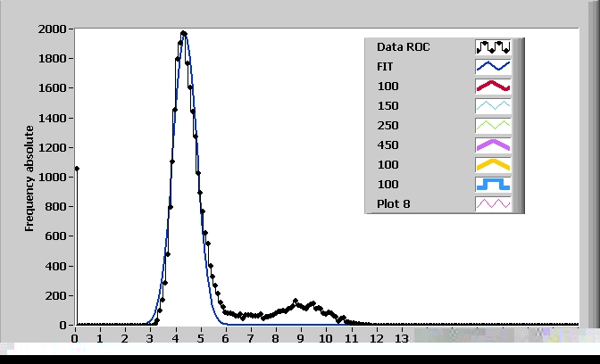Click the "FIT" legend label text
Viewport: 600px width, 364px height.
tap(386, 66)
